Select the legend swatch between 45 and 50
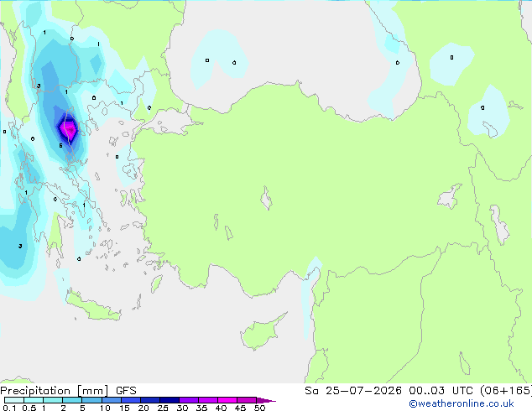This screenshot has height=411, width=532. click(x=247, y=400)
